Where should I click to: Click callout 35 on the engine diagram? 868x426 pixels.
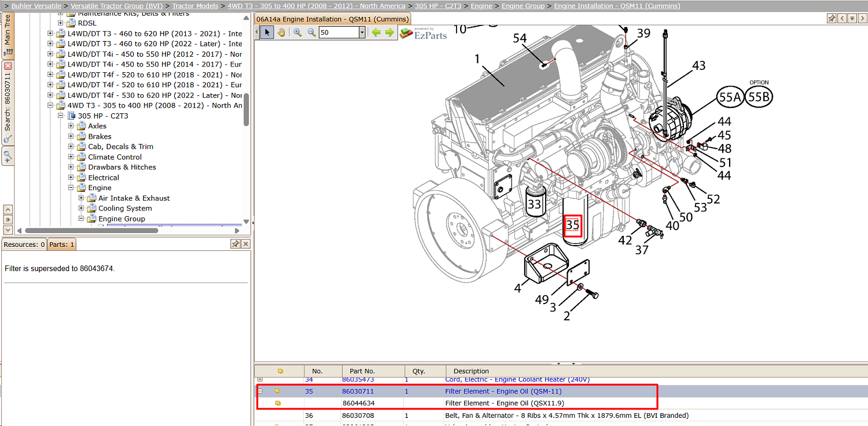[x=572, y=225]
